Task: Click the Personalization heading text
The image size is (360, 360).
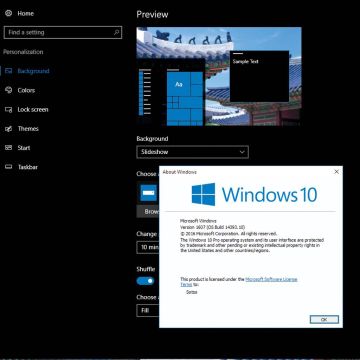Action: point(23,52)
